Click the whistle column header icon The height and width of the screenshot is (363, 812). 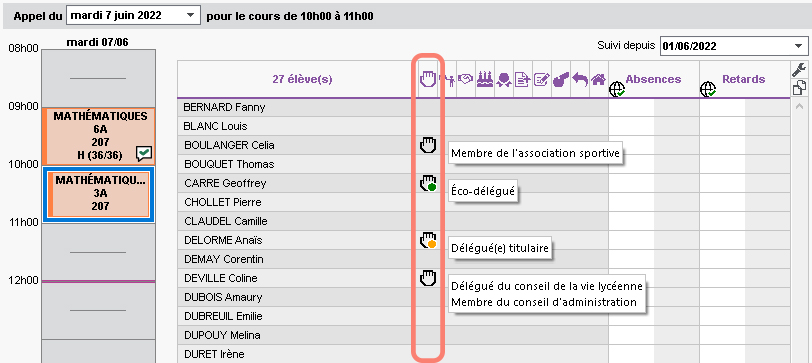pos(561,80)
